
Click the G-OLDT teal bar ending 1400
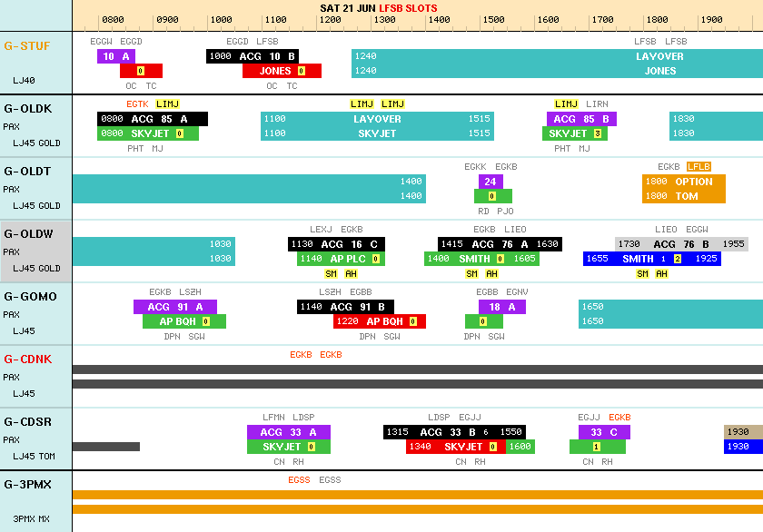click(249, 182)
